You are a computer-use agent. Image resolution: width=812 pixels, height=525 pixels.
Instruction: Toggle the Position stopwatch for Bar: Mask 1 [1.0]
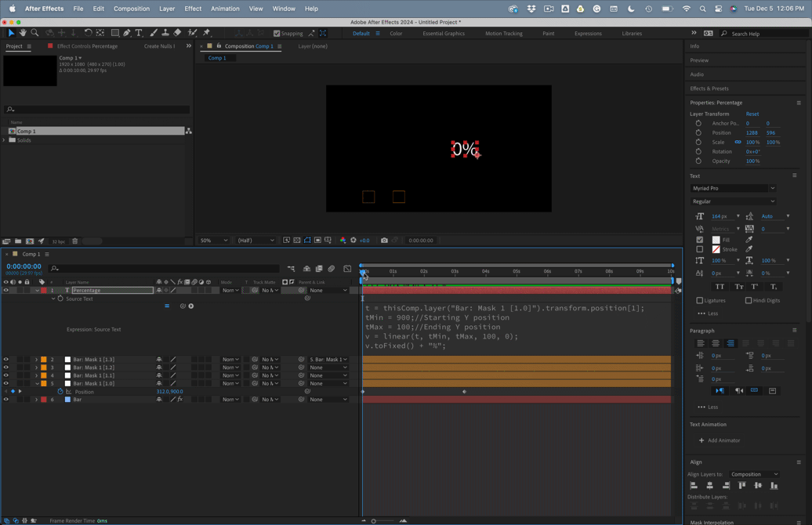coord(60,392)
